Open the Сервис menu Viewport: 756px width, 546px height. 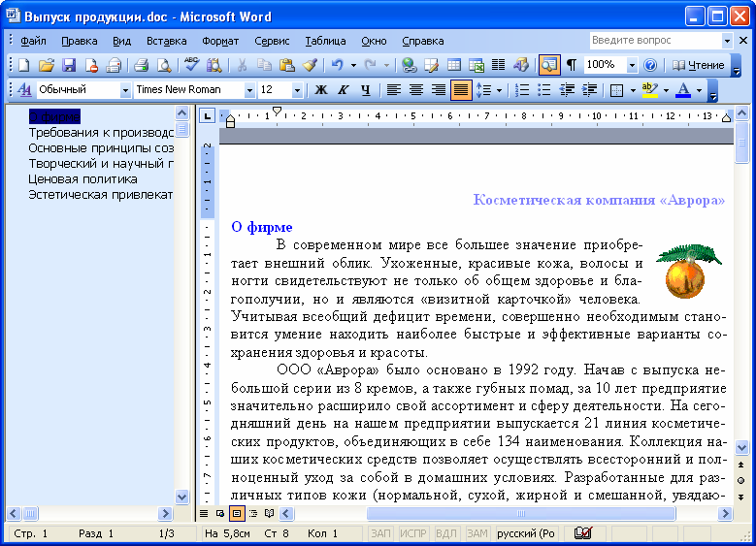tap(272, 41)
